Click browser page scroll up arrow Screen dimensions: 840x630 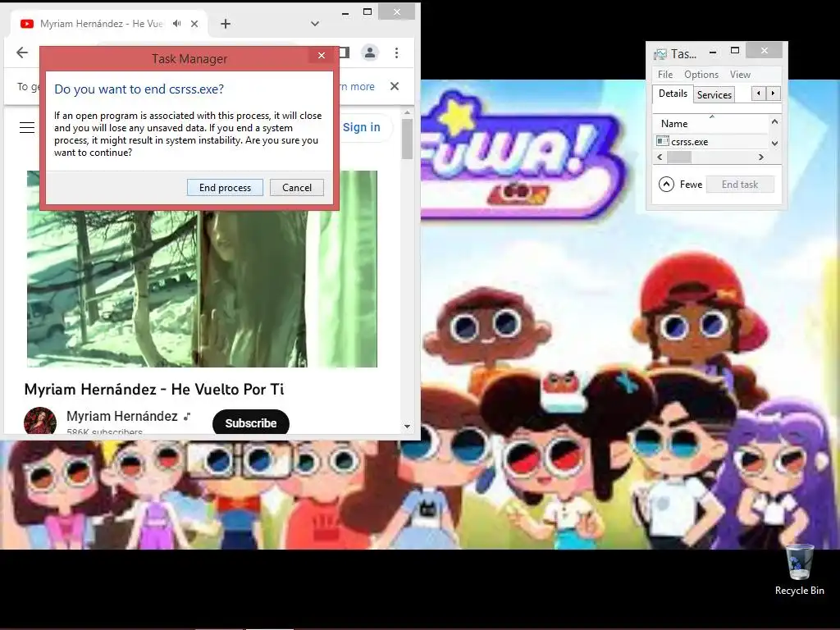407,113
